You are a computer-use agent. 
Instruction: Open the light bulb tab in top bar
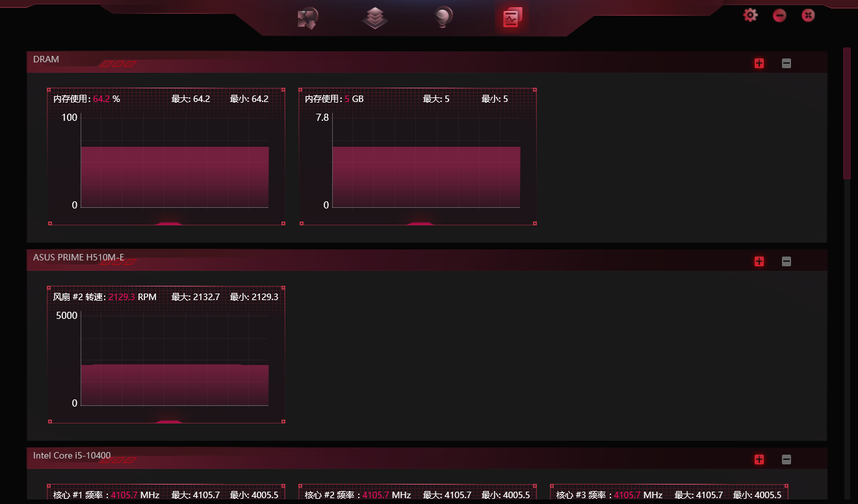tap(443, 18)
